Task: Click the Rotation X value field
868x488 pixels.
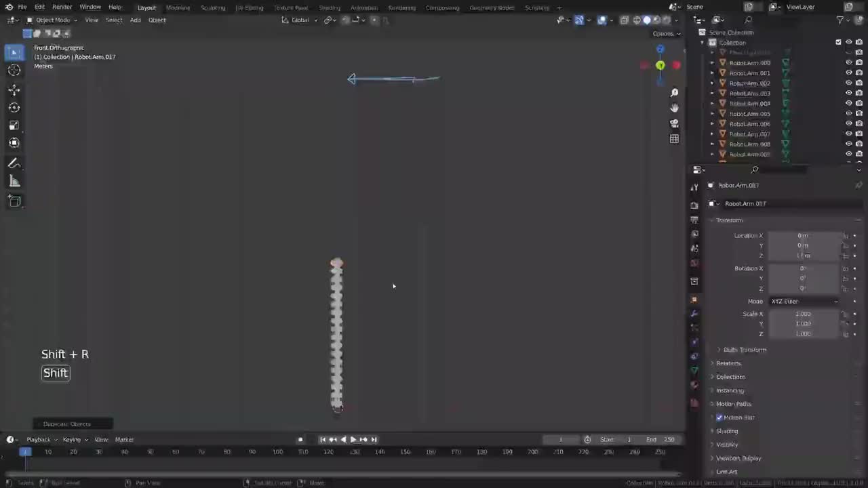Action: pos(804,268)
